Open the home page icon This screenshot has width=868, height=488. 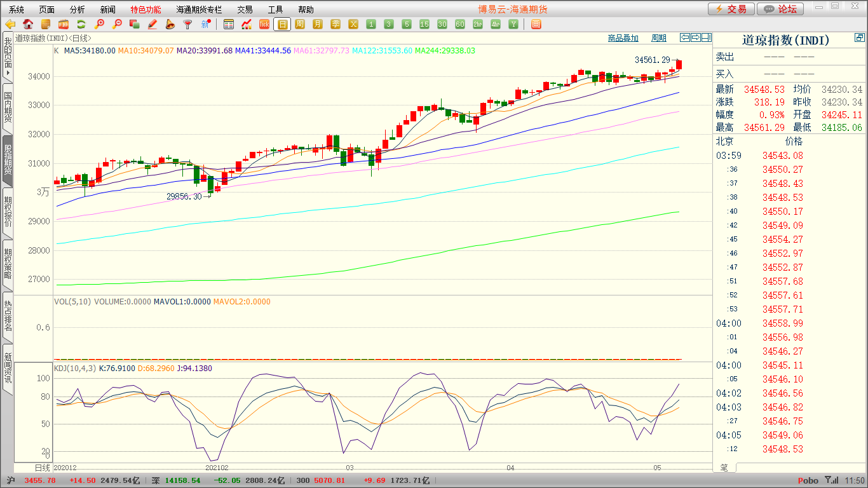click(x=28, y=24)
